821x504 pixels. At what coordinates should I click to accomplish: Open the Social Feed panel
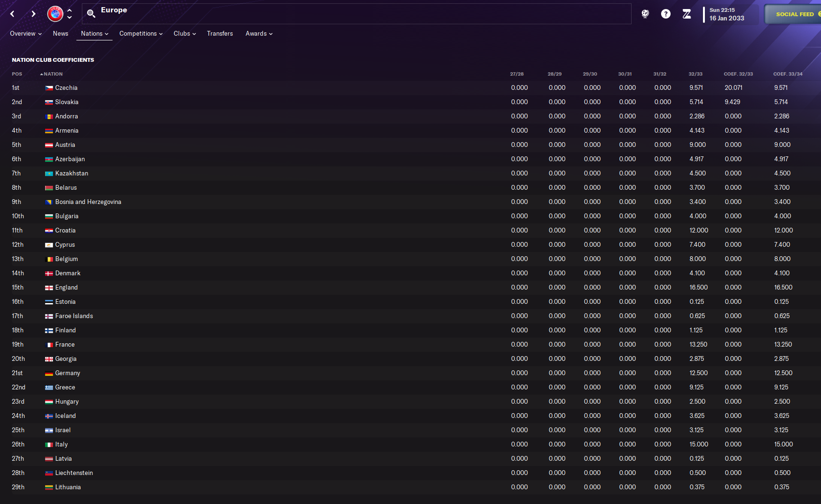(x=794, y=14)
